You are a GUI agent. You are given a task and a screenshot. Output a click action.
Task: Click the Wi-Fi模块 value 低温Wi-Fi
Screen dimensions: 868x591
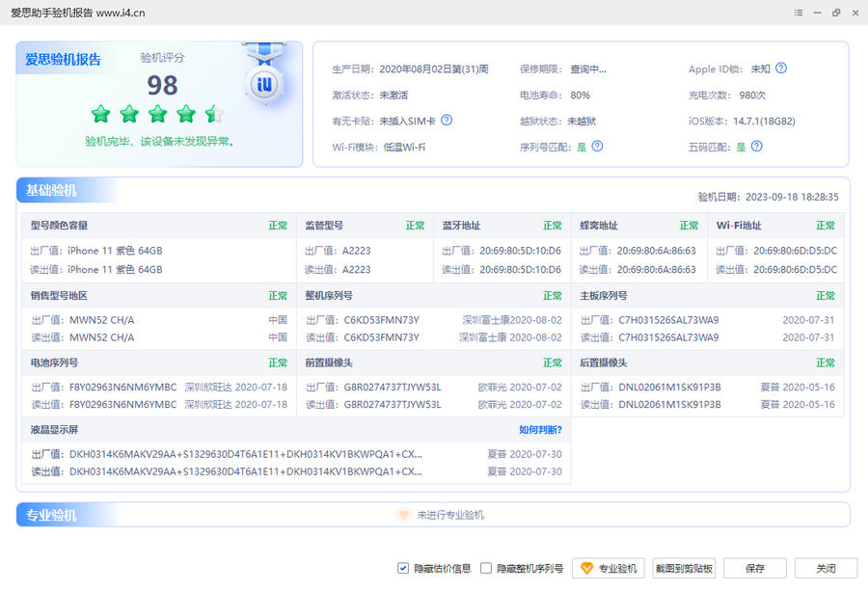click(x=404, y=148)
